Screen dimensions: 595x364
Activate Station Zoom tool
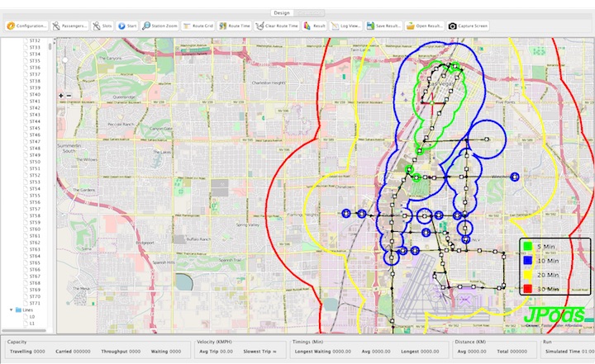coord(158,26)
